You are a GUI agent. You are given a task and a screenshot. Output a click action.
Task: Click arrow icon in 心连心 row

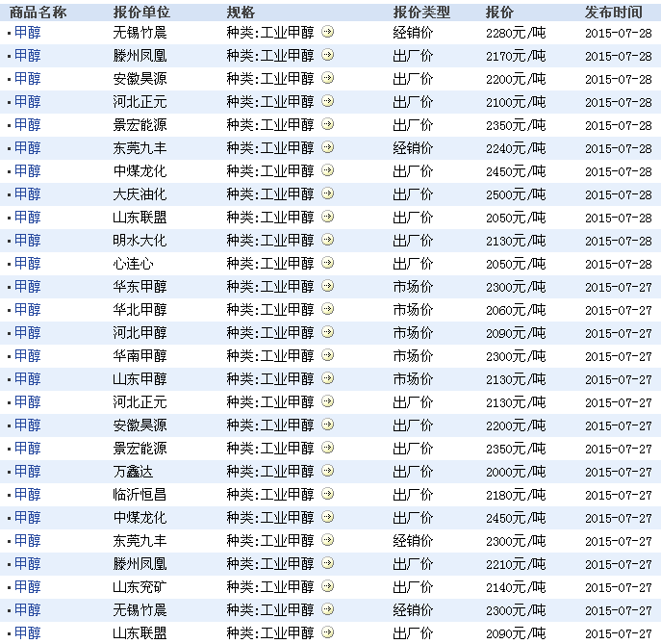(327, 263)
